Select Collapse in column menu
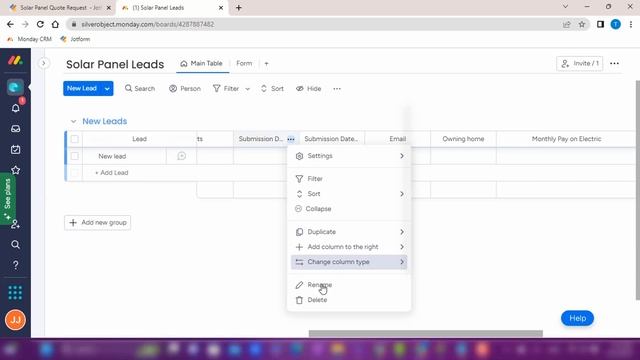 click(349, 209)
